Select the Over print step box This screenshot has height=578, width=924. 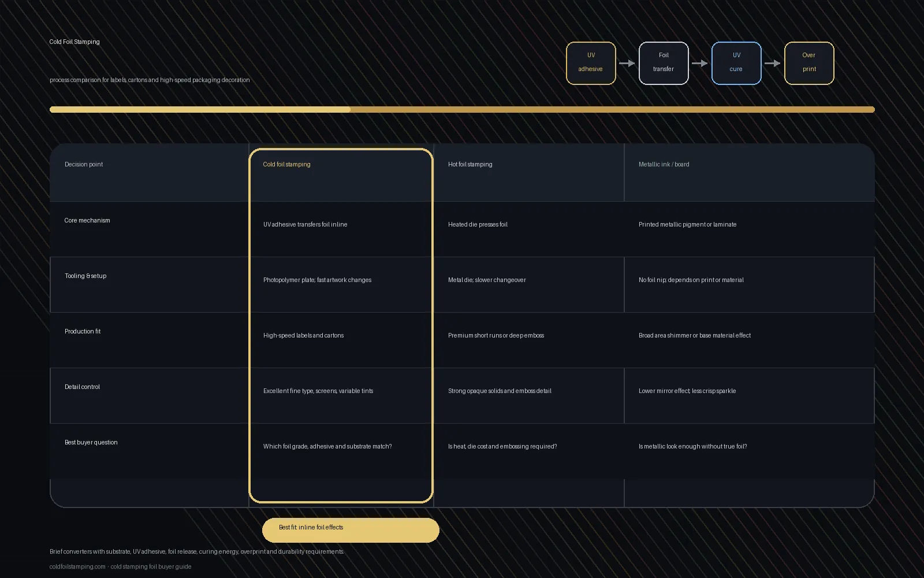(809, 63)
